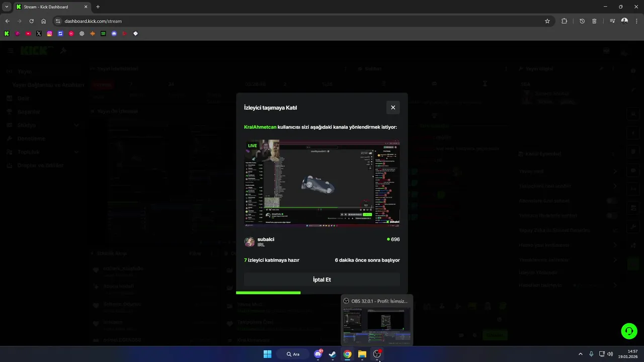The image size is (644, 362).
Task: Open the Discord bookmark
Action: (114, 34)
